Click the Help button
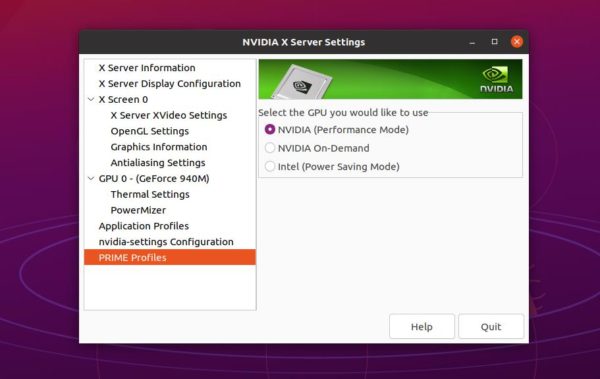The width and height of the screenshot is (600, 379). pyautogui.click(x=422, y=327)
